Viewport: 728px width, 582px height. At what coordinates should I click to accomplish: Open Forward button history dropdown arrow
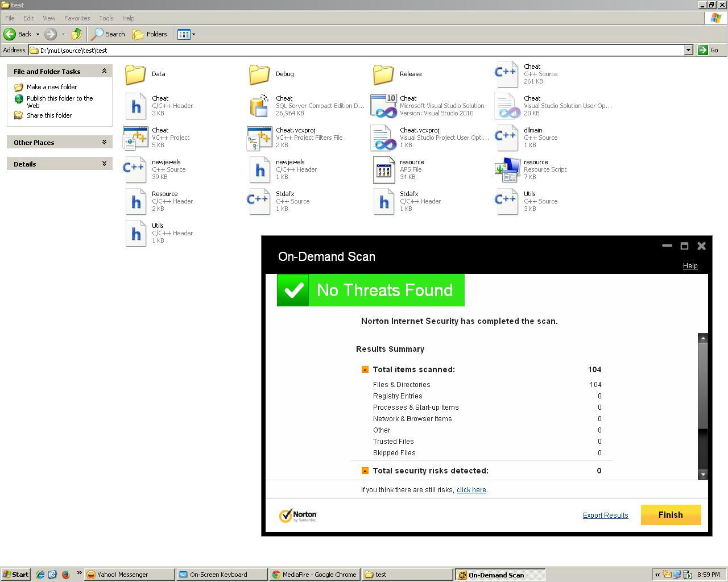click(x=63, y=34)
